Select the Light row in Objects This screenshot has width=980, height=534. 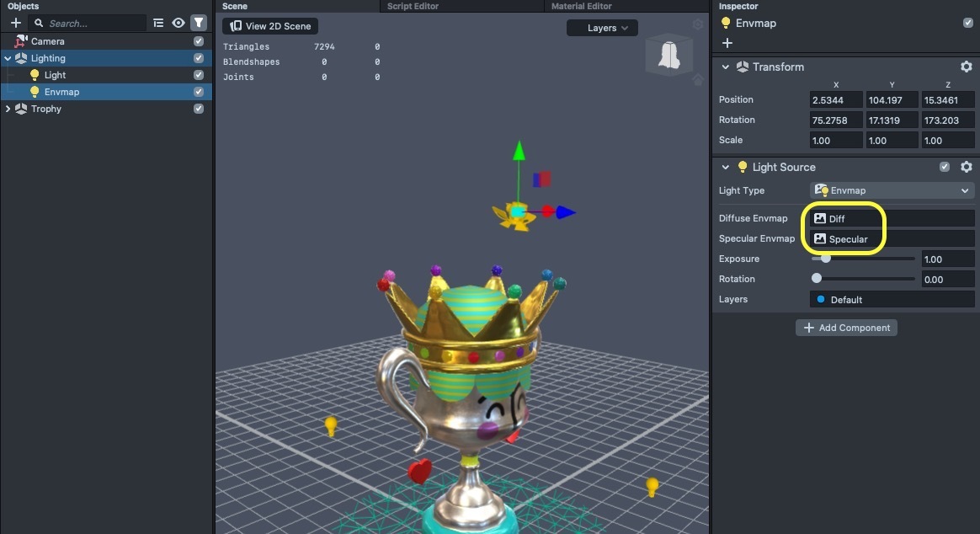106,75
